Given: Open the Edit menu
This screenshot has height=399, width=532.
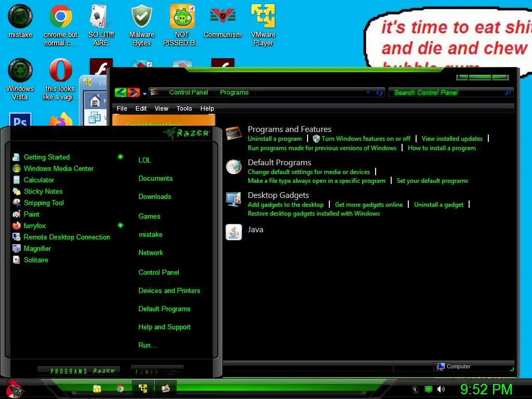Looking at the screenshot, I should [x=141, y=108].
